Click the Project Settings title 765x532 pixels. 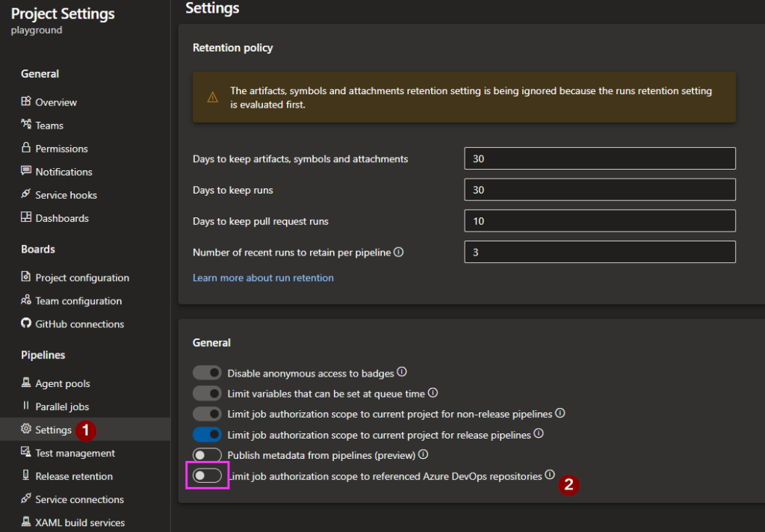pyautogui.click(x=63, y=13)
